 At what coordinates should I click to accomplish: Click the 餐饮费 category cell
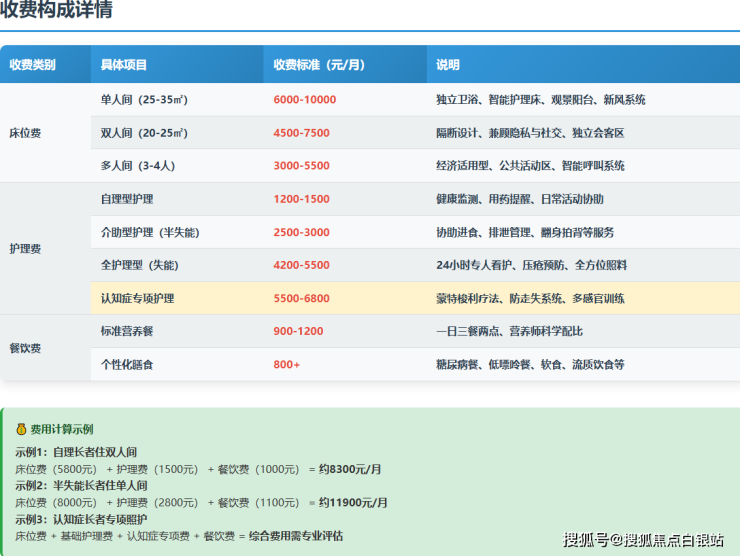[x=25, y=348]
